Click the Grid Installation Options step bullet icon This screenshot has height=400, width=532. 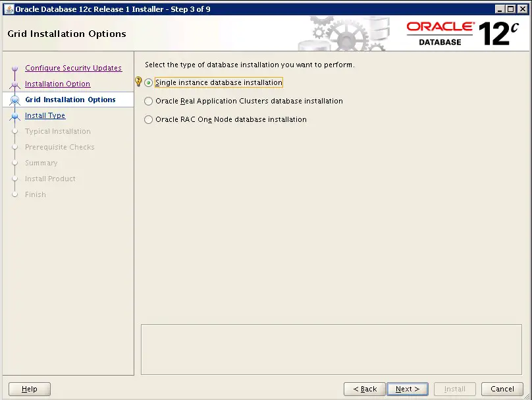[x=14, y=100]
